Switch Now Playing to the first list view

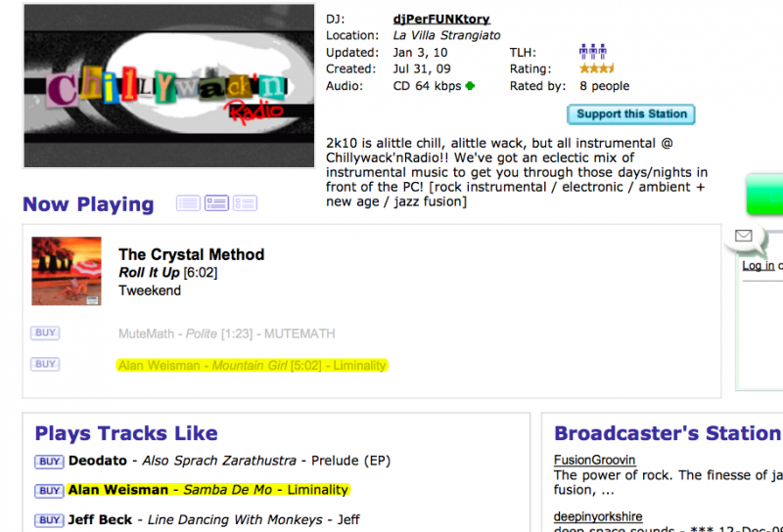pyautogui.click(x=188, y=203)
